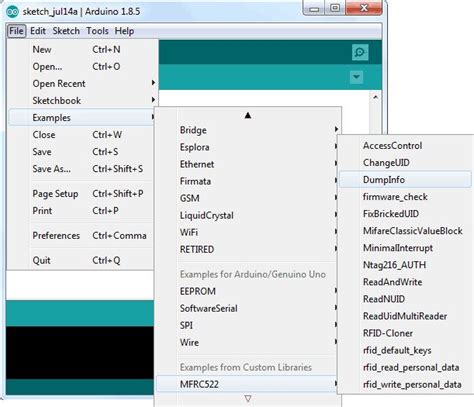Screen dimensions: 474x407
Task: Open the Serial Monitor magnifier icon
Action: [x=360, y=52]
